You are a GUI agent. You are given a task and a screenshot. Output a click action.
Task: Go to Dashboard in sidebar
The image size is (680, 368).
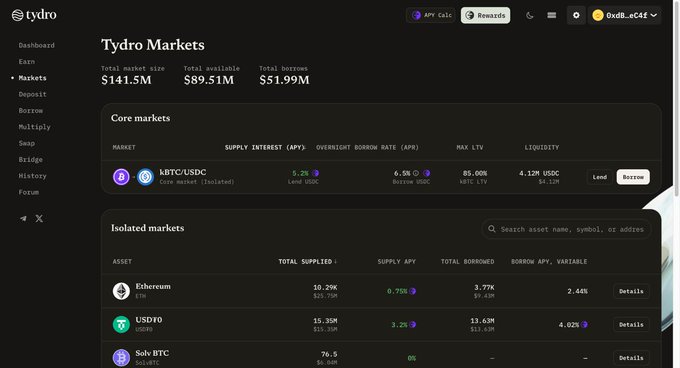coord(36,45)
